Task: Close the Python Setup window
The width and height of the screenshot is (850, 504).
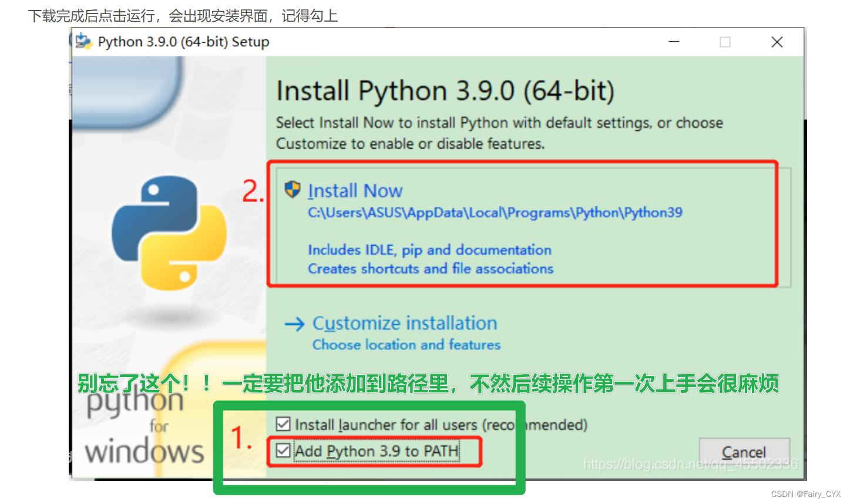Action: [x=777, y=42]
